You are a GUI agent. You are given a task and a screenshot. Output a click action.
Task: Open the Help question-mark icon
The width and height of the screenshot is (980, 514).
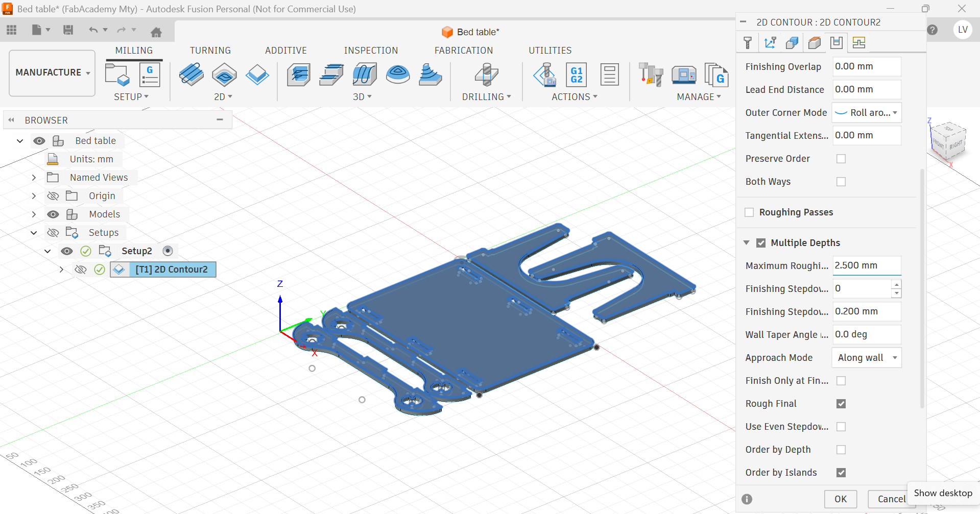click(933, 30)
